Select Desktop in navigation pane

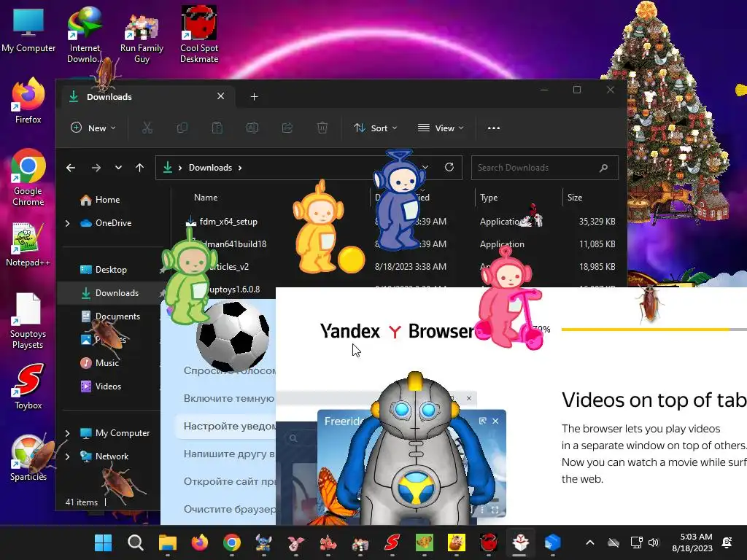pyautogui.click(x=104, y=270)
